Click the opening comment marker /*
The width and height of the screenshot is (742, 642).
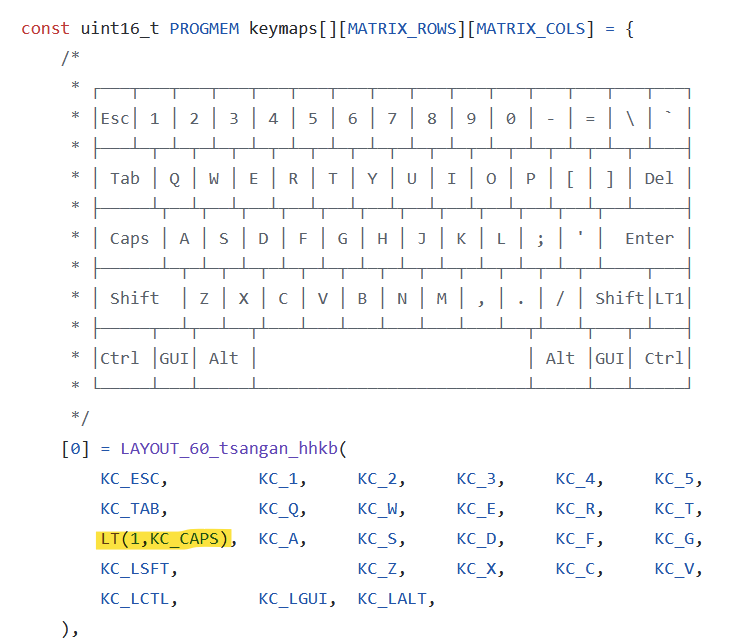70,58
